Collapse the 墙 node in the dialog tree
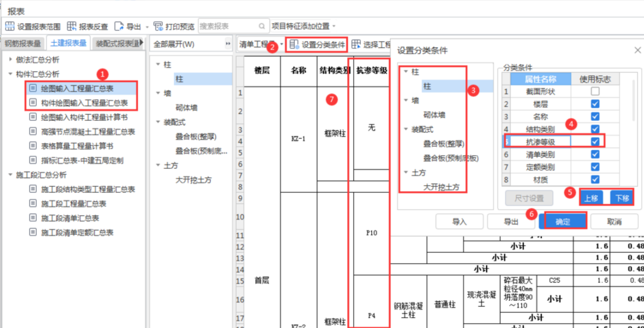The image size is (644, 328). click(x=406, y=100)
